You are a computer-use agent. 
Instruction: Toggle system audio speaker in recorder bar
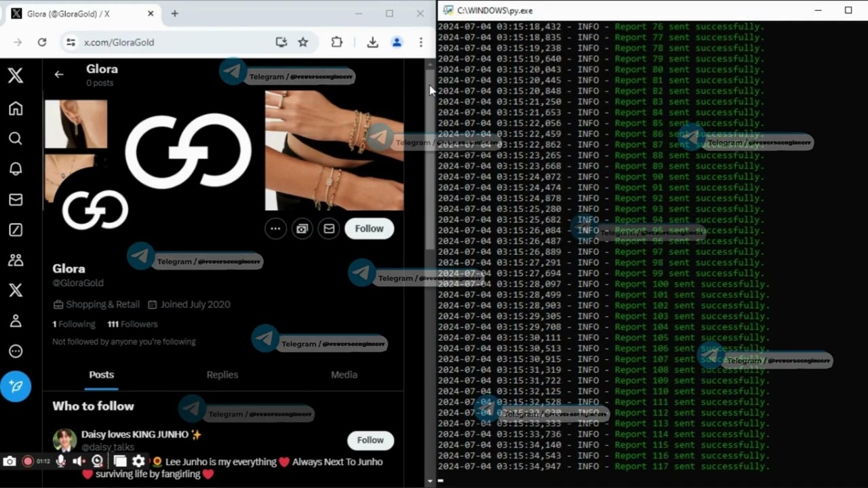[x=79, y=461]
